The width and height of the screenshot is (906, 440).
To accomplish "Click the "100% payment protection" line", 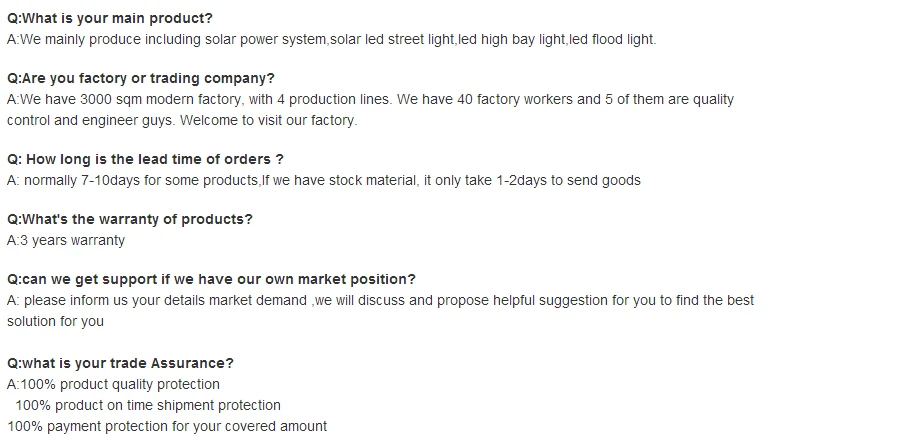I will [166, 426].
